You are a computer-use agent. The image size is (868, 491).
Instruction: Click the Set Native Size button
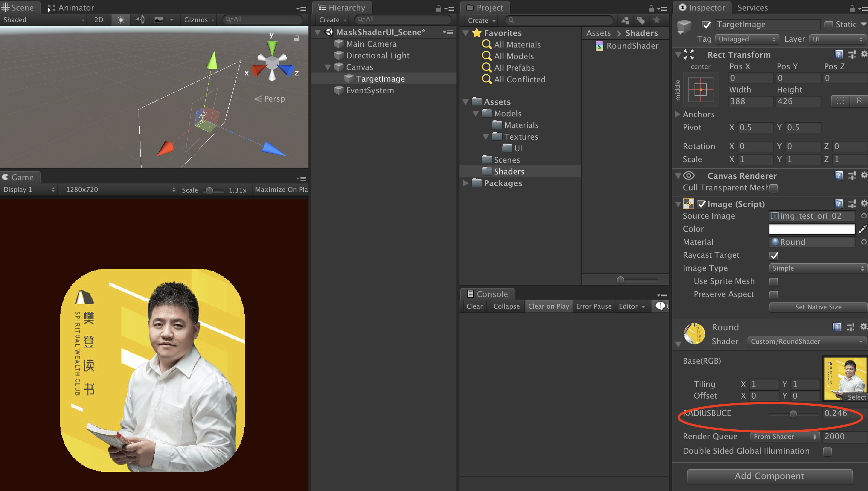click(818, 307)
